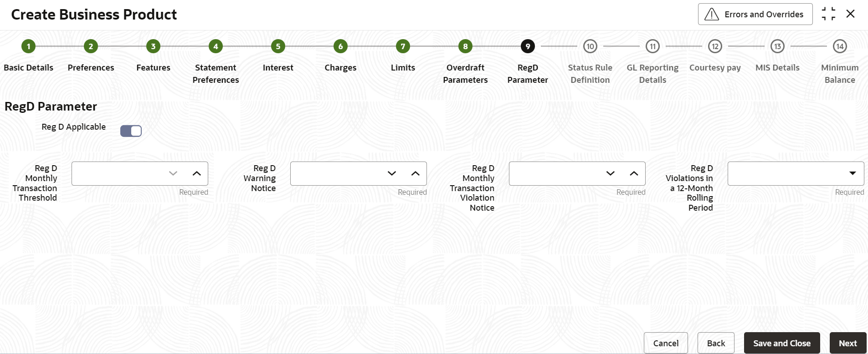This screenshot has height=354, width=868.
Task: Select the step 14 Minimum Balance circle
Action: point(840,46)
